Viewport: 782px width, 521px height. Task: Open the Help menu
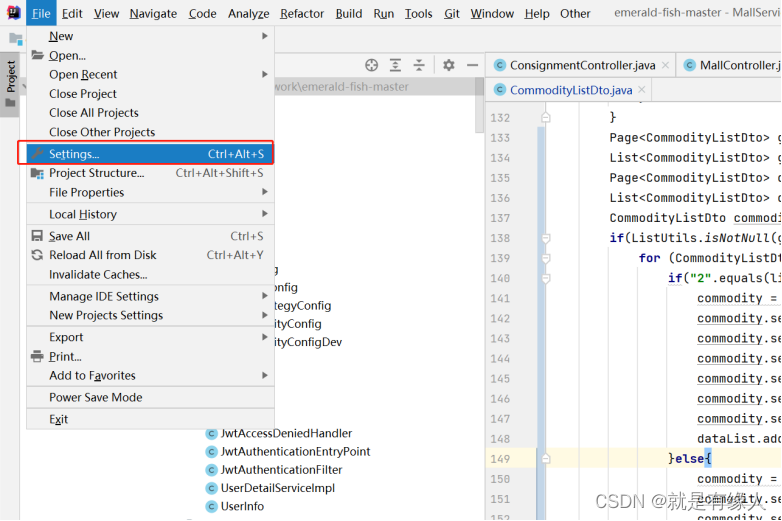[x=537, y=13]
